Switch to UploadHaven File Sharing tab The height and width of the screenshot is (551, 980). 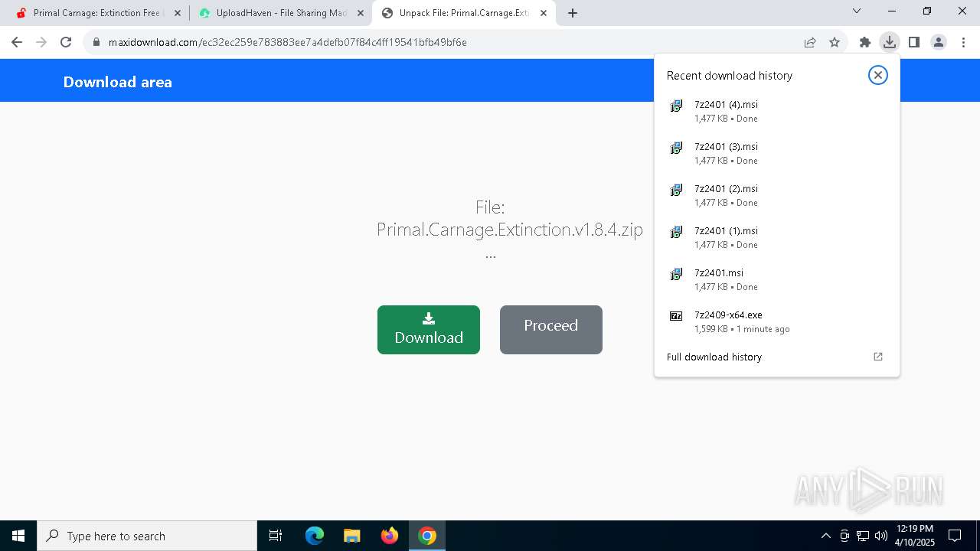(x=281, y=13)
